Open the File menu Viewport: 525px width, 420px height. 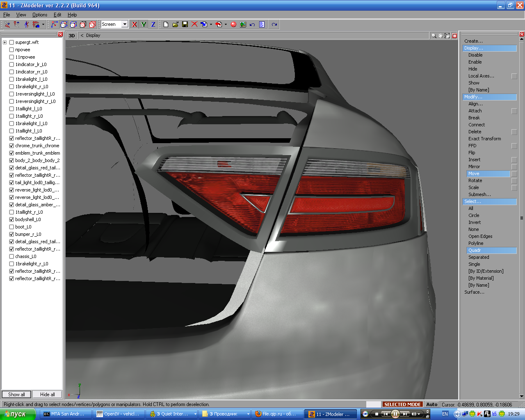point(7,15)
